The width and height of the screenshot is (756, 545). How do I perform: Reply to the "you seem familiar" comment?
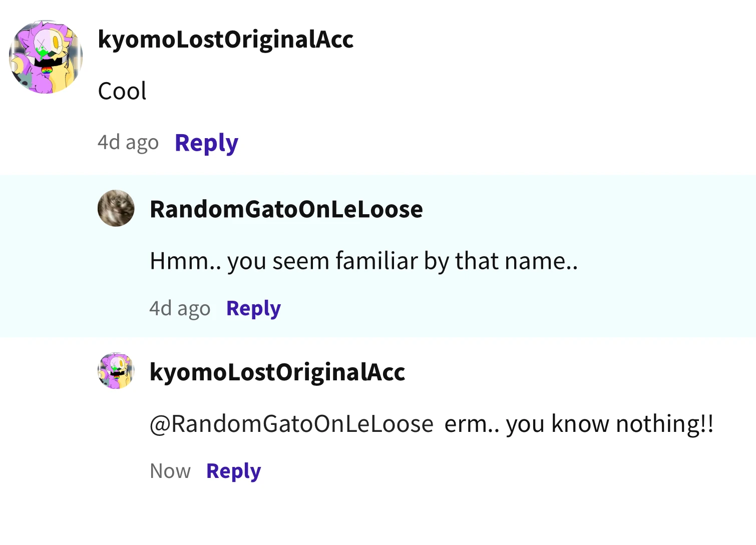pyautogui.click(x=253, y=309)
